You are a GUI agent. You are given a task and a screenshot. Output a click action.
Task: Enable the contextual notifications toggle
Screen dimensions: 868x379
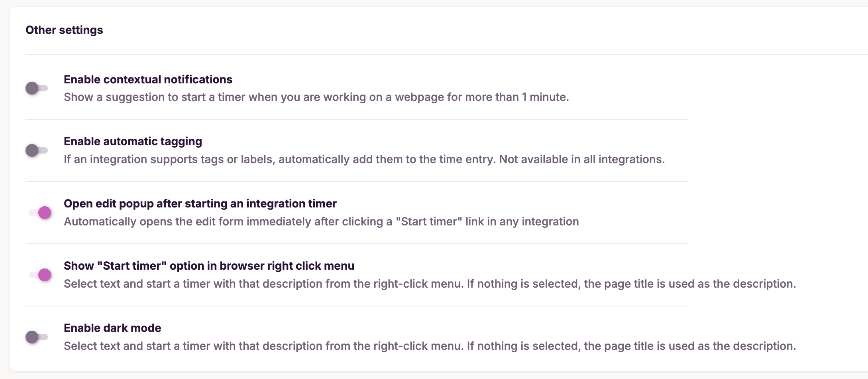(37, 88)
